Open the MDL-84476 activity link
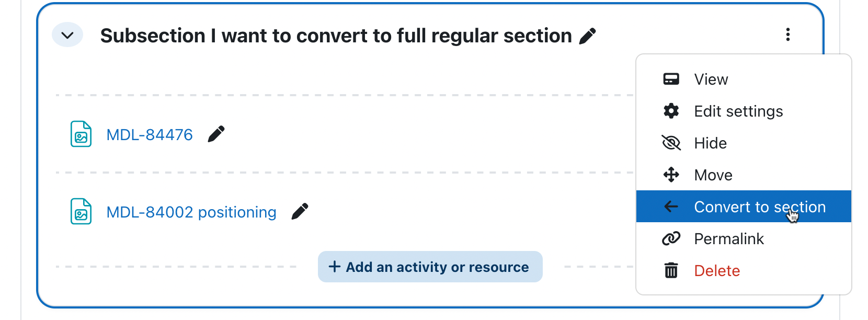 (150, 134)
